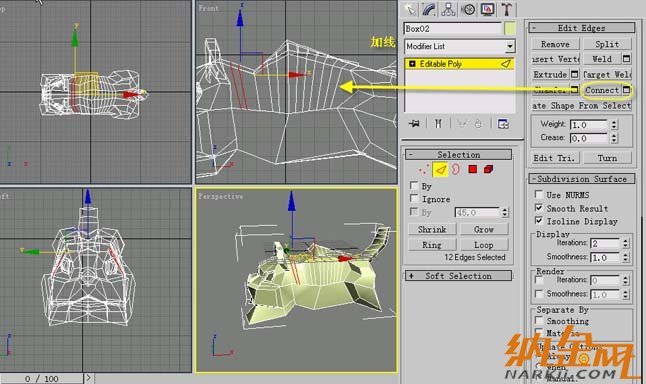Enable the Render Smoothness checkbox
Viewport: 646px width, 384px height.
[x=538, y=294]
